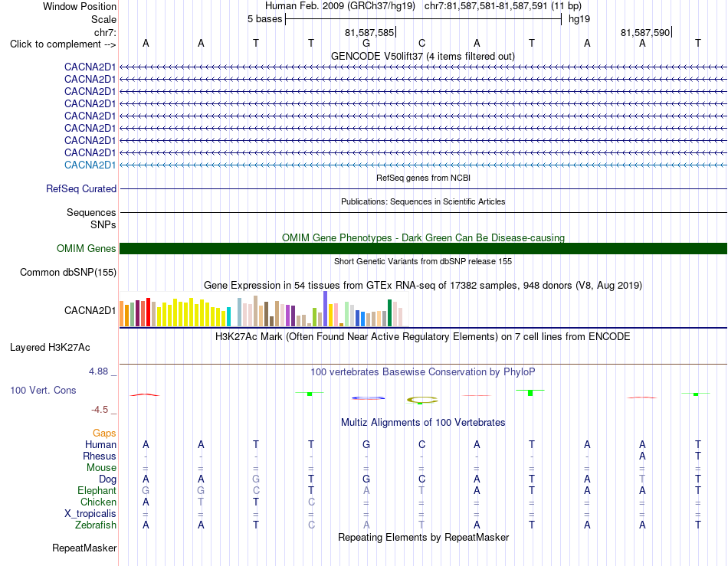
Task: Click the blue G glyph in PhyloP track
Action: click(x=368, y=398)
